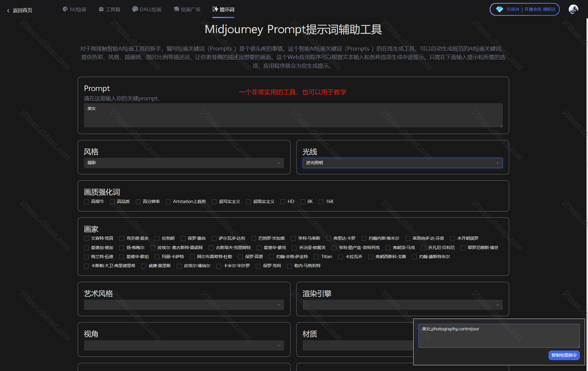Select painter 卡米尔·毕沙罗 checkbox
Image resolution: width=588 pixels, height=371 pixels.
(x=219, y=266)
